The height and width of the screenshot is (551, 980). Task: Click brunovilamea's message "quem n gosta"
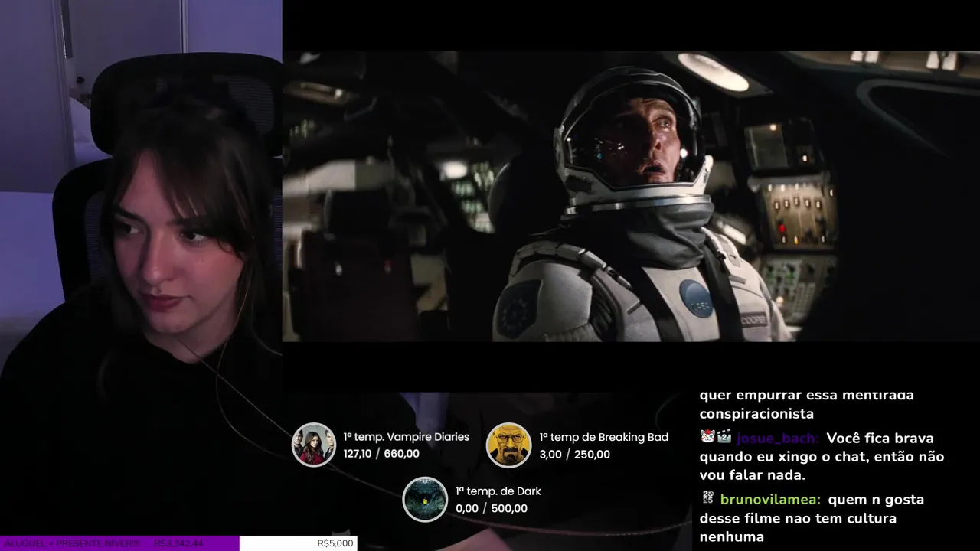(x=877, y=500)
